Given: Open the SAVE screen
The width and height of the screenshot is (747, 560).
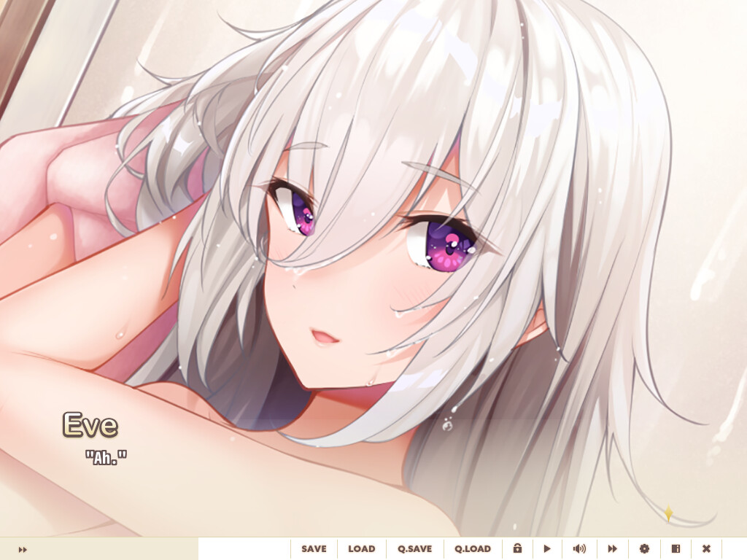Looking at the screenshot, I should [x=314, y=548].
